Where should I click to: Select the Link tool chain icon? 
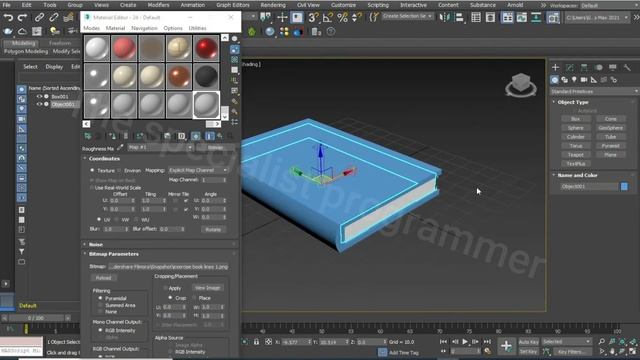(39, 17)
